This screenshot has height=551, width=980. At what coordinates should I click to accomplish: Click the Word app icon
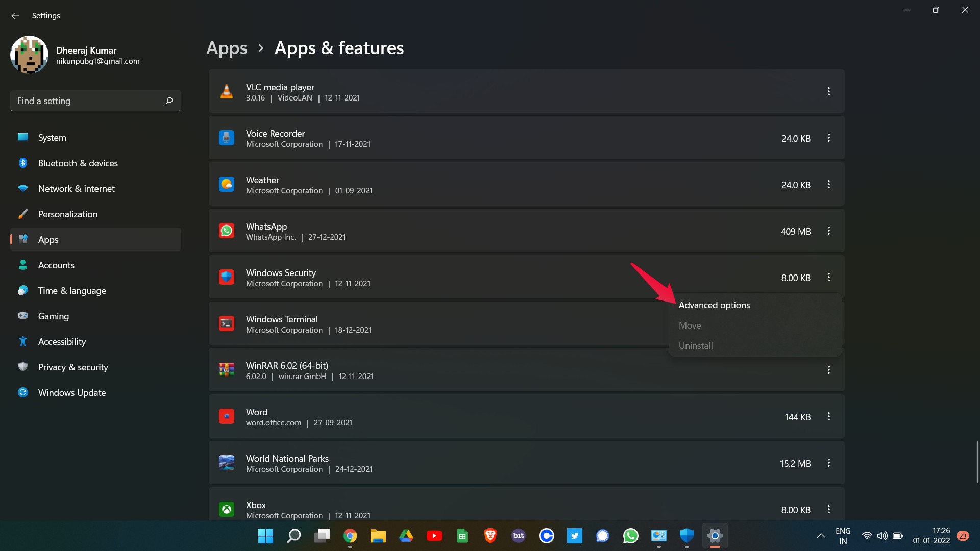[x=227, y=416]
